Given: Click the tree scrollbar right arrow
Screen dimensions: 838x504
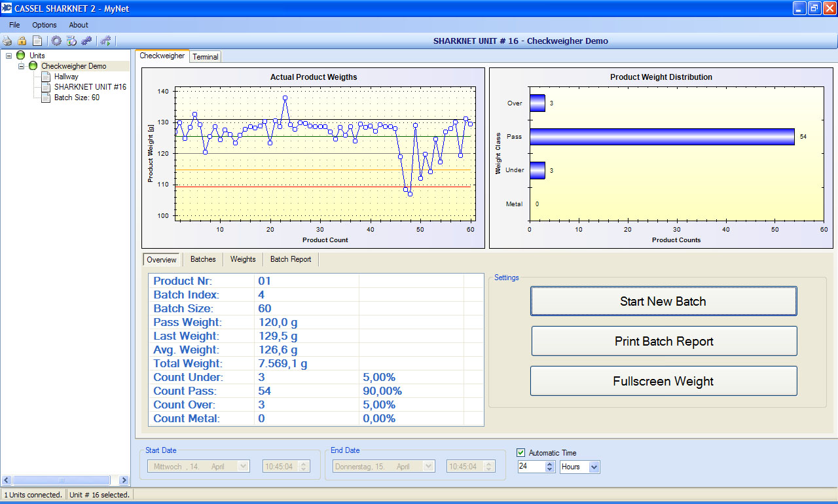Looking at the screenshot, I should click(123, 480).
